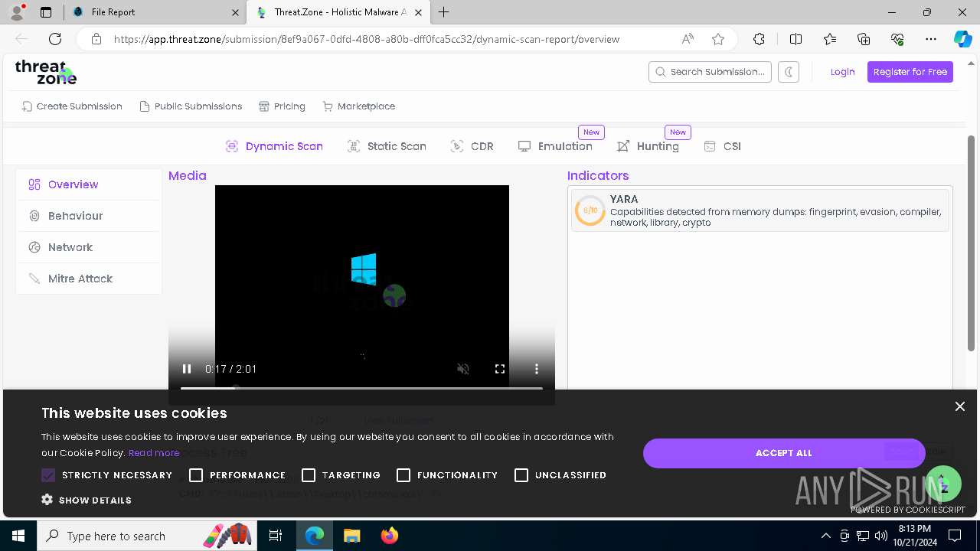Open browser Collections
This screenshot has width=980, height=551.
point(864,39)
